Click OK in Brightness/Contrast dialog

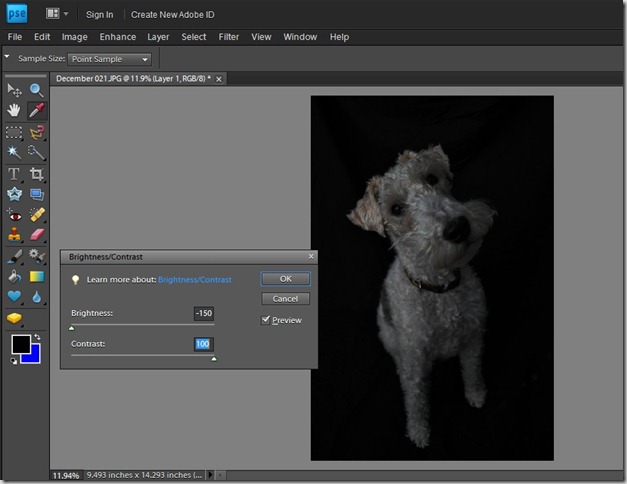[x=285, y=279]
